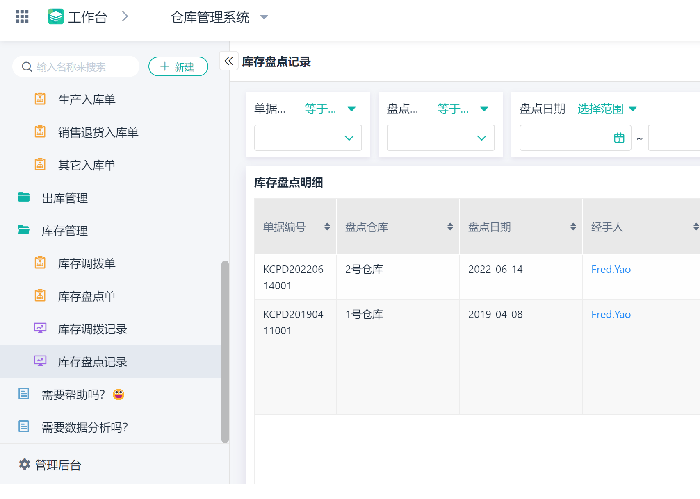Click the 工作台 logo icon
This screenshot has height=499, width=700.
(x=56, y=17)
